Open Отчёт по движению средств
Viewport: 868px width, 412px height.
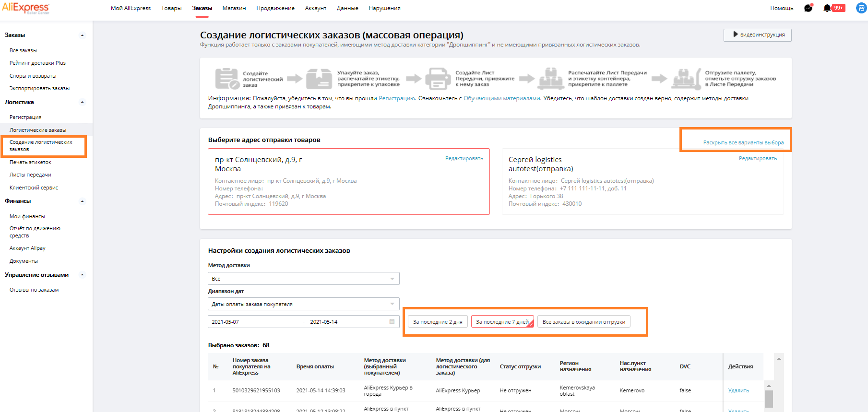35,232
